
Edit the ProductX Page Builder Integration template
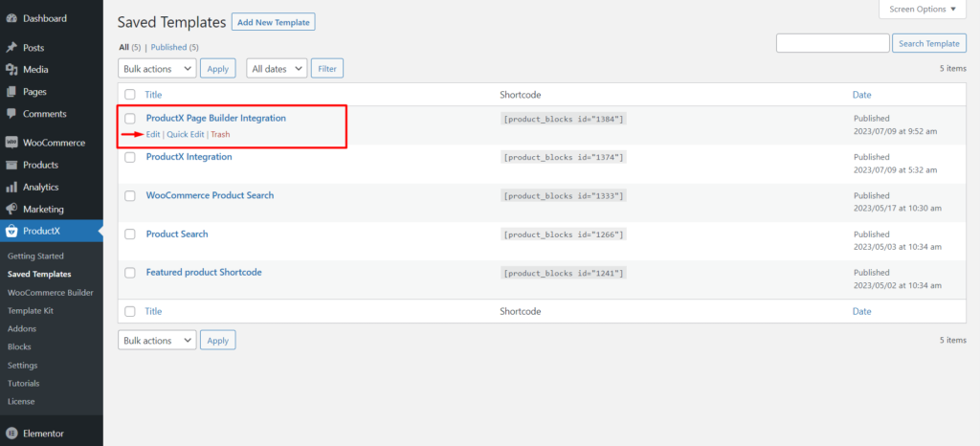(x=153, y=134)
